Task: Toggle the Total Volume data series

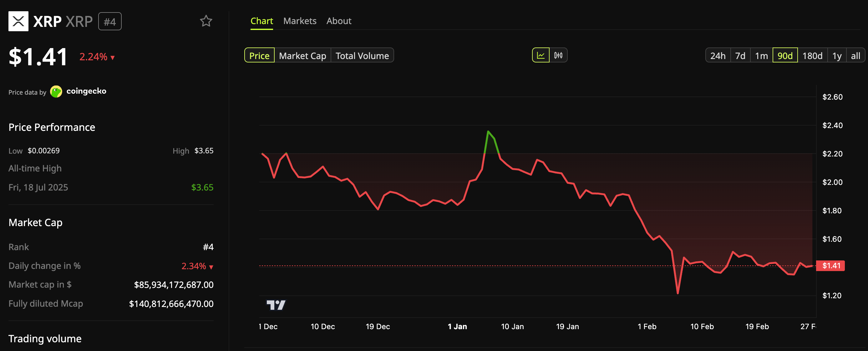Action: point(362,55)
